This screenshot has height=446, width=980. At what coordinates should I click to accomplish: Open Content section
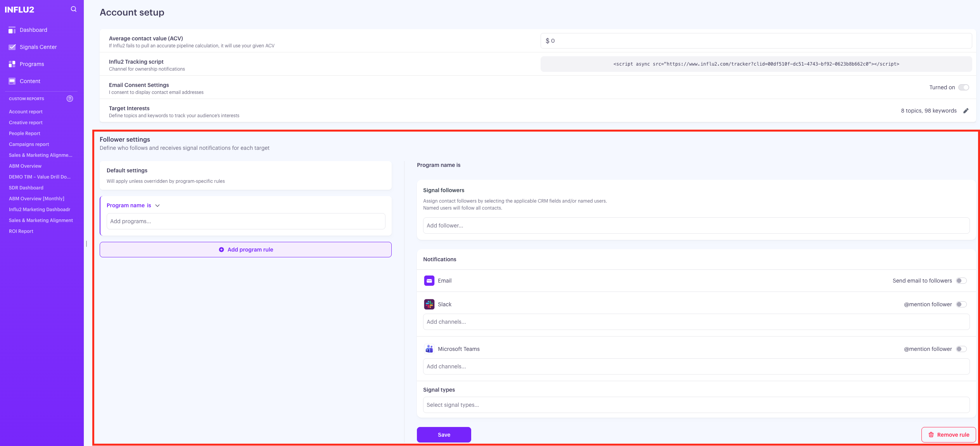(30, 81)
